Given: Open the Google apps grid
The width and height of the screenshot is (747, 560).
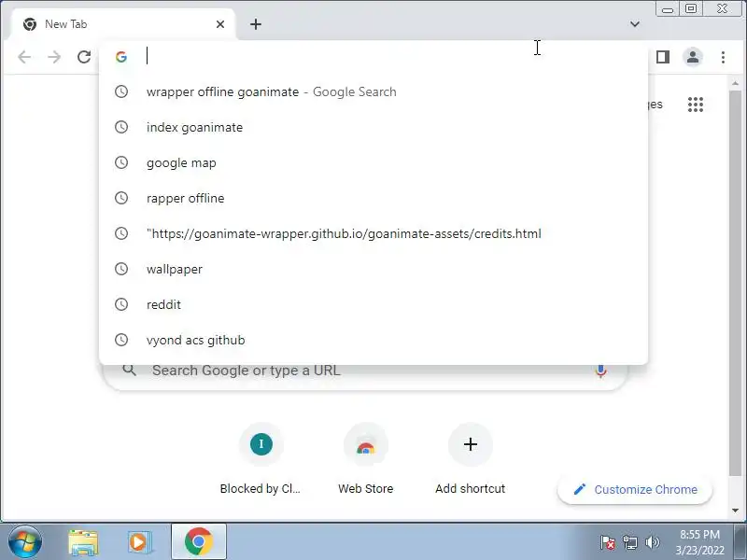Looking at the screenshot, I should click(x=696, y=105).
